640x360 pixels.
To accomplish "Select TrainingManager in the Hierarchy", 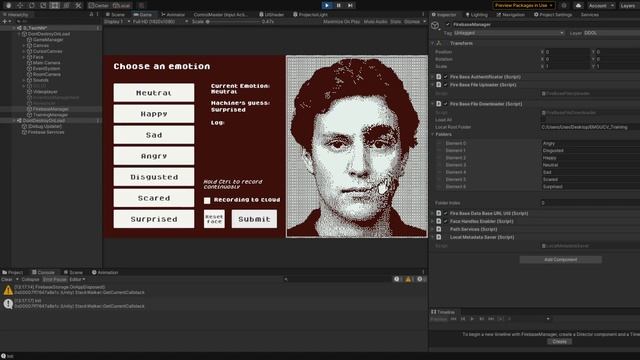I will coord(50,115).
